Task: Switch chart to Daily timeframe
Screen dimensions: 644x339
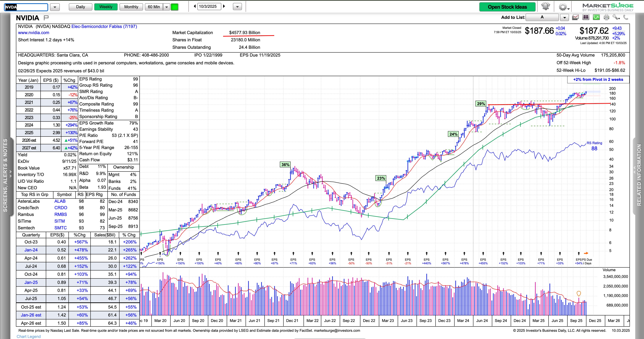Action: pos(80,7)
